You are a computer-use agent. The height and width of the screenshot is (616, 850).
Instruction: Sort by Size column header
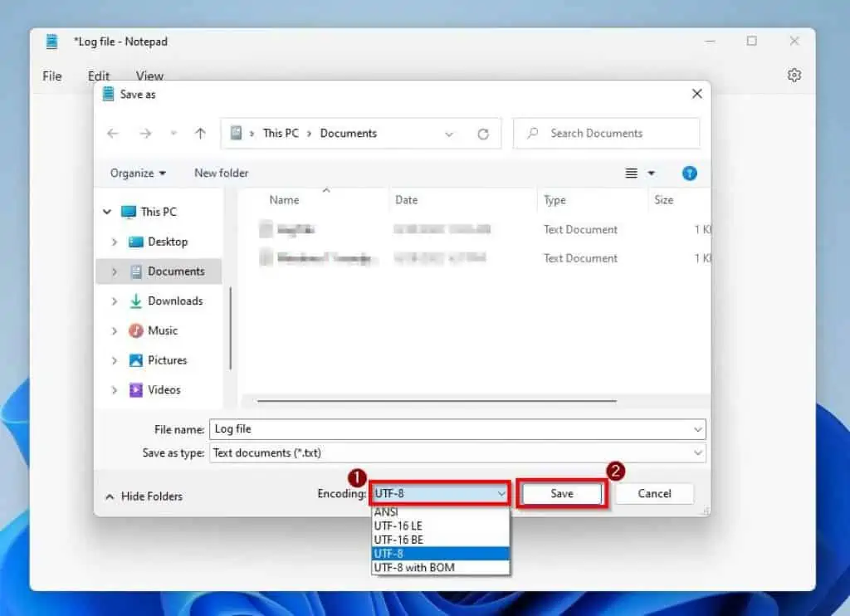click(663, 200)
